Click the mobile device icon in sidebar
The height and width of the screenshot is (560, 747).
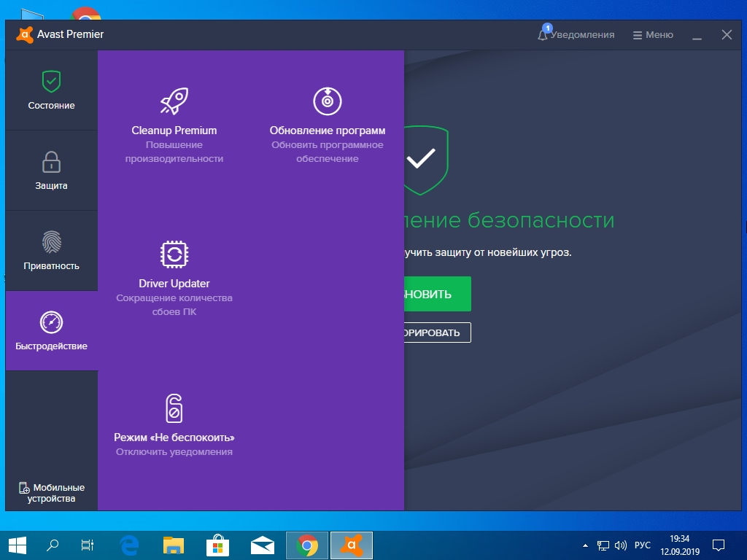(x=24, y=488)
